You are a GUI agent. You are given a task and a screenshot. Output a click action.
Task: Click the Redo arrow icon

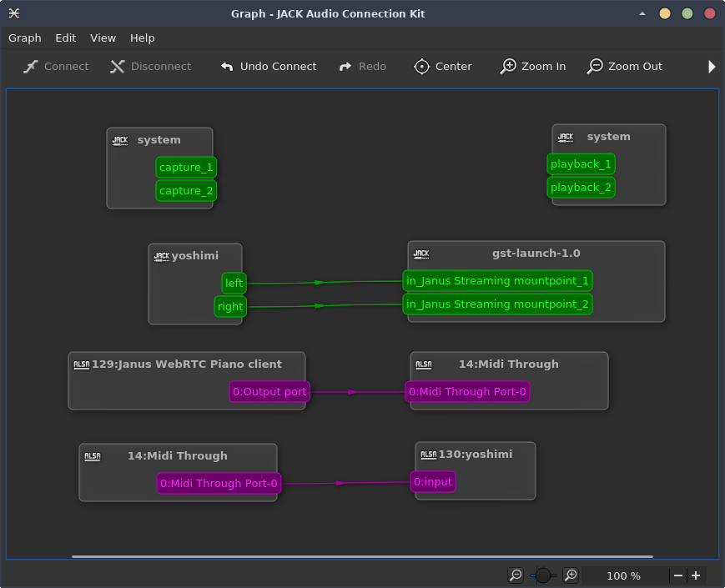[345, 67]
